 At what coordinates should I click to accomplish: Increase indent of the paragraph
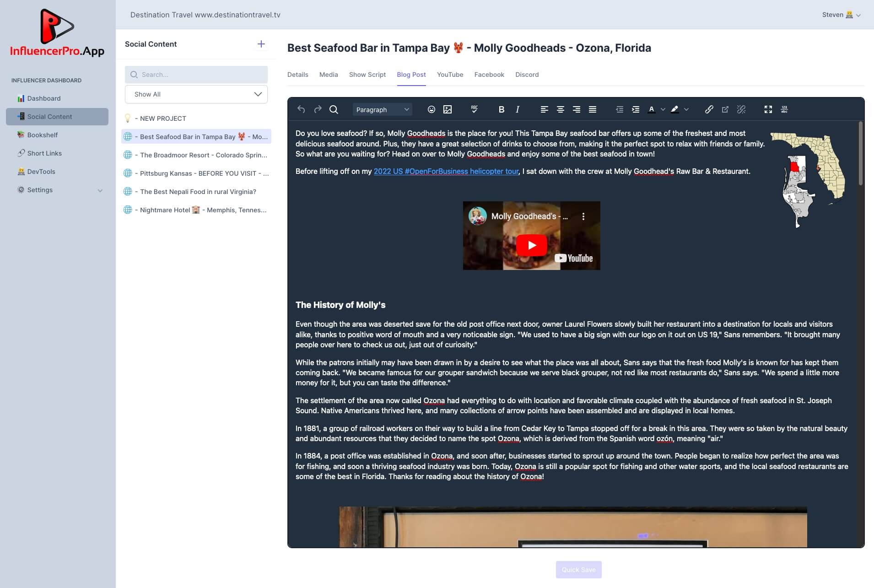(636, 109)
